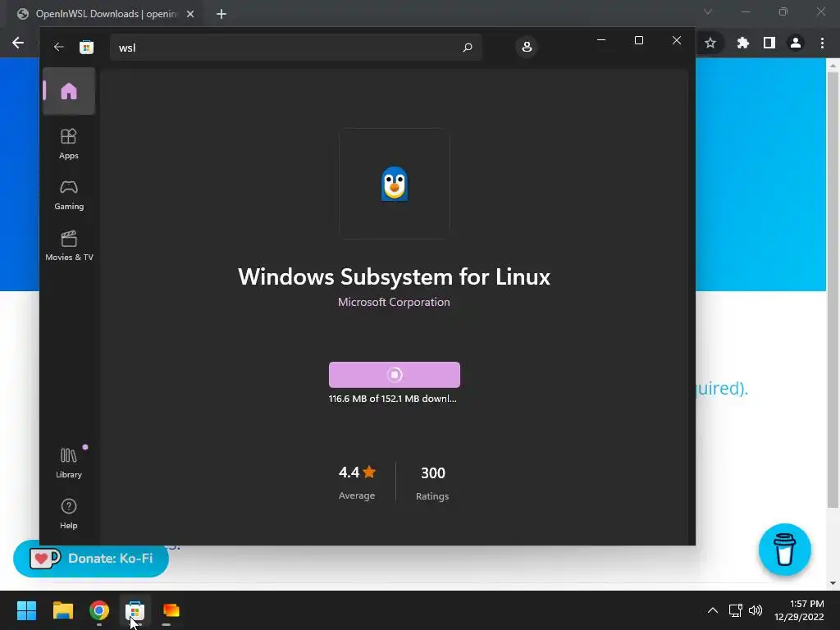Open the Store account profile icon

[x=527, y=47]
